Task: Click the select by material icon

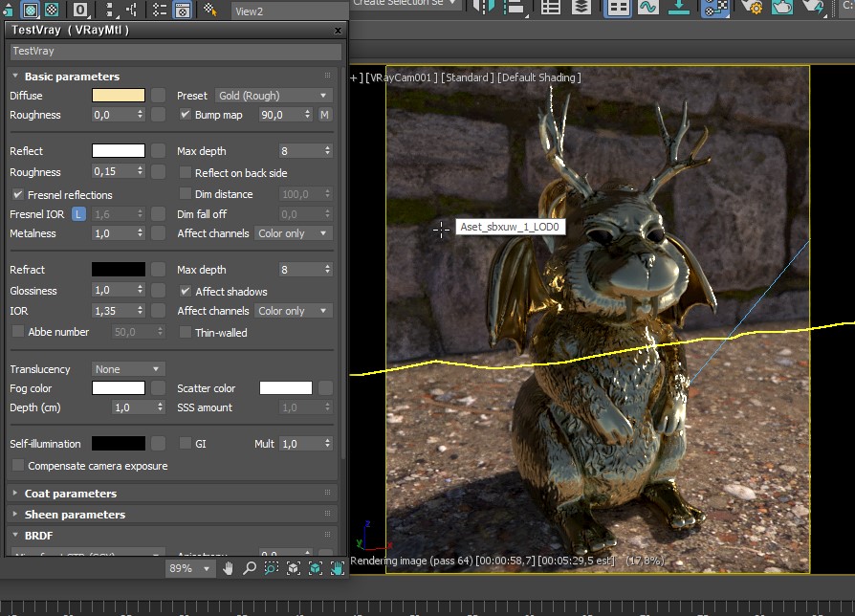Action: (x=210, y=10)
